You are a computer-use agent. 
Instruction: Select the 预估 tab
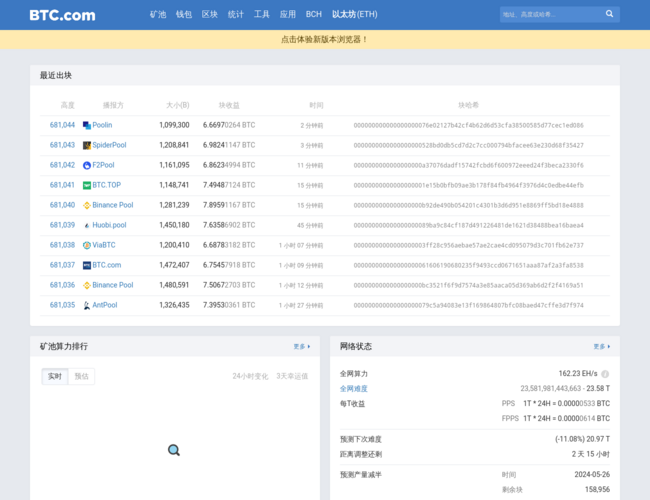(x=81, y=376)
